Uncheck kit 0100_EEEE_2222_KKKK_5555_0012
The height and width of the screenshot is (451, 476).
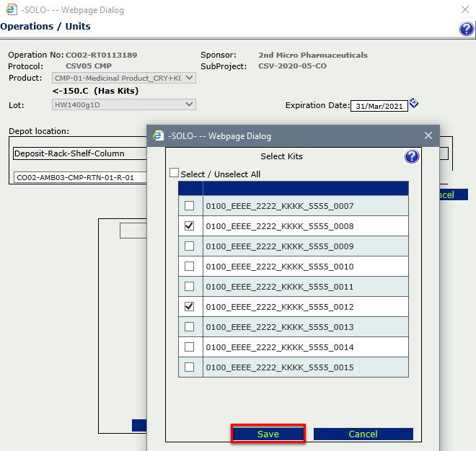pyautogui.click(x=190, y=307)
